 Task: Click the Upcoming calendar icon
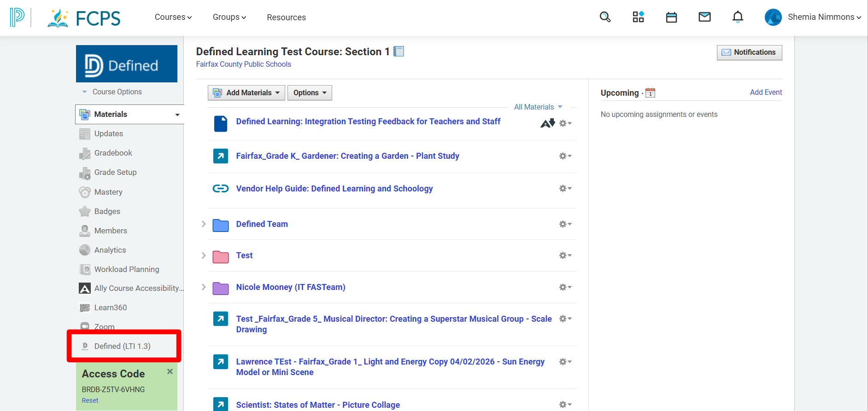[x=650, y=93]
